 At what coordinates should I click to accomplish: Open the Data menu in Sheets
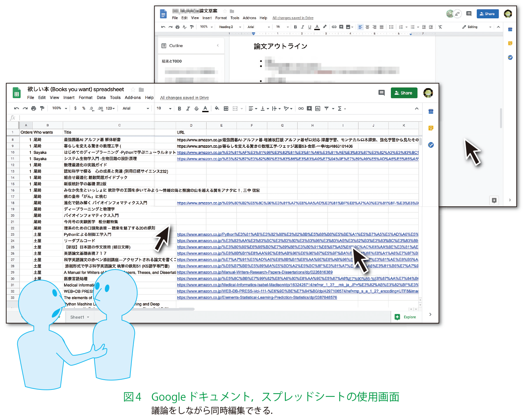(x=101, y=98)
